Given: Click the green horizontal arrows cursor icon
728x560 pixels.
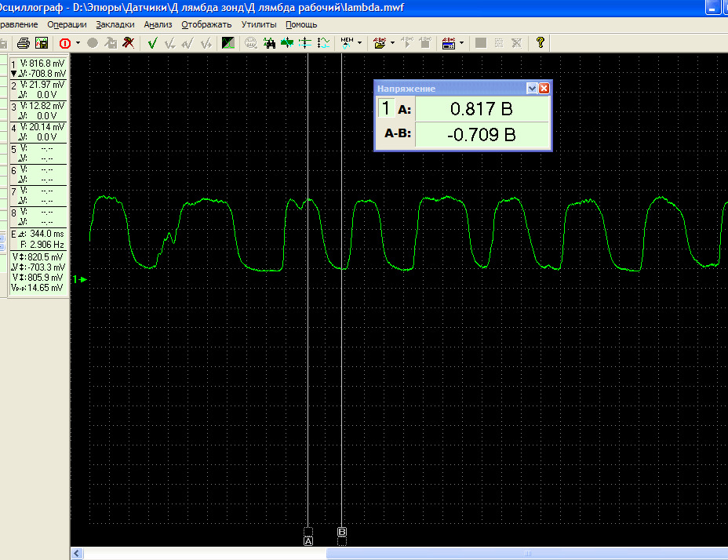Looking at the screenshot, I should click(287, 43).
